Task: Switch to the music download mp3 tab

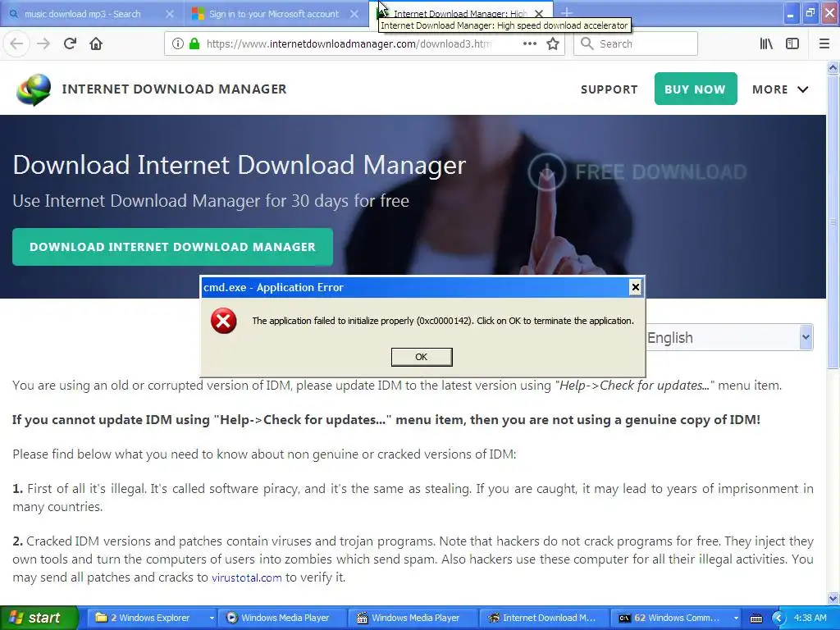Action: [83, 14]
